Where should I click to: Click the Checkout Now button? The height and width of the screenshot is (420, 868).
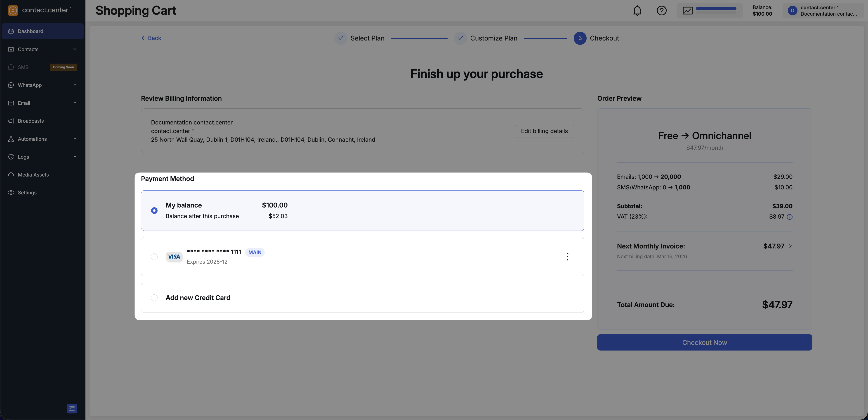(704, 342)
